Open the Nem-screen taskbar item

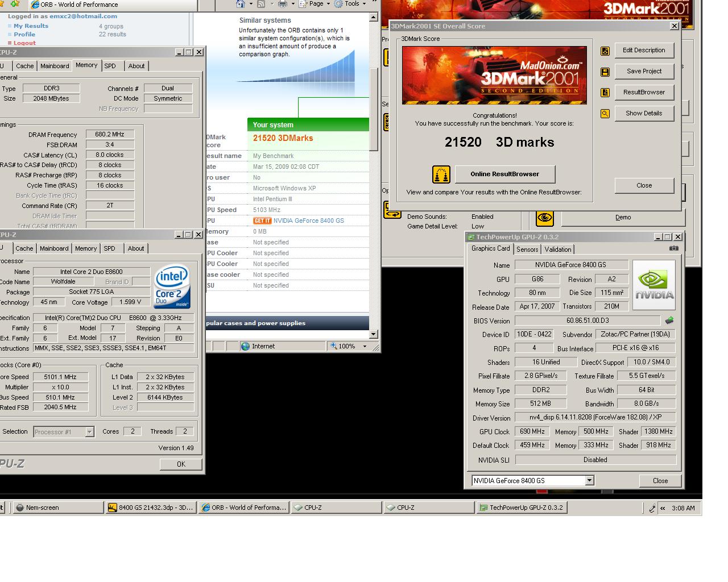(x=58, y=508)
